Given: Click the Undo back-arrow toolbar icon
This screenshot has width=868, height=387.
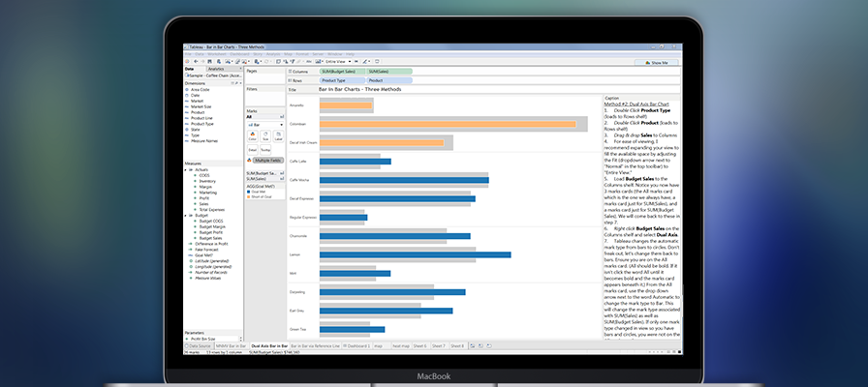Looking at the screenshot, I should tap(197, 61).
